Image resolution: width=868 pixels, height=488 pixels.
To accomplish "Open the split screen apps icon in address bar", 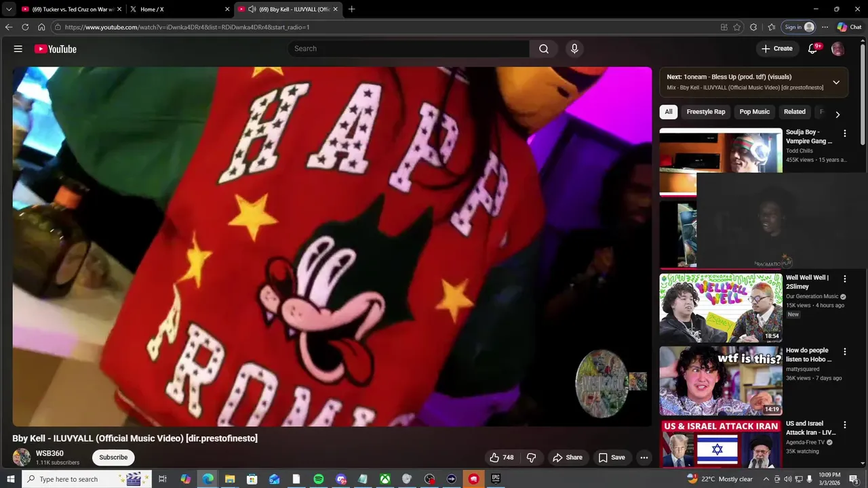I will pos(724,27).
